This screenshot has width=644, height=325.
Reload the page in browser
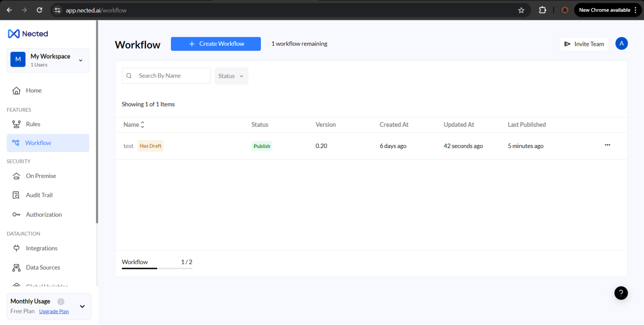(x=40, y=10)
